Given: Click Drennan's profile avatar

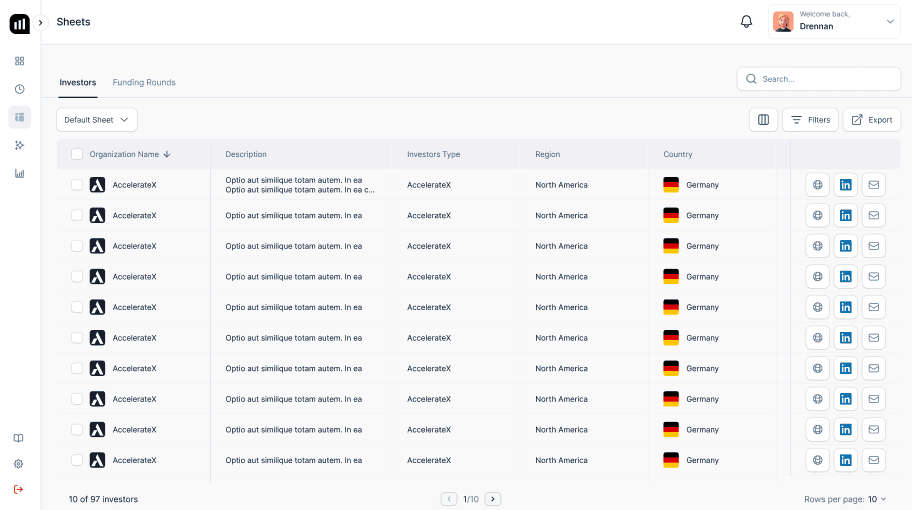Looking at the screenshot, I should [x=783, y=22].
